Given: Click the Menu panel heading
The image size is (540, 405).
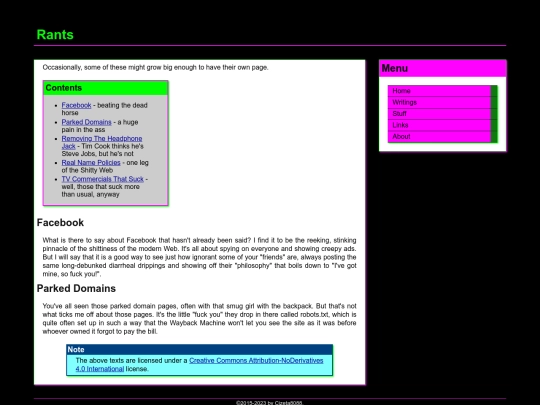Looking at the screenshot, I should [443, 68].
